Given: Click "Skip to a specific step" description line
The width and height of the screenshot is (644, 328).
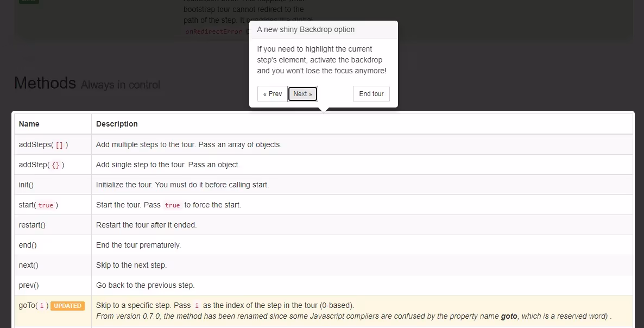Looking at the screenshot, I should point(225,306).
